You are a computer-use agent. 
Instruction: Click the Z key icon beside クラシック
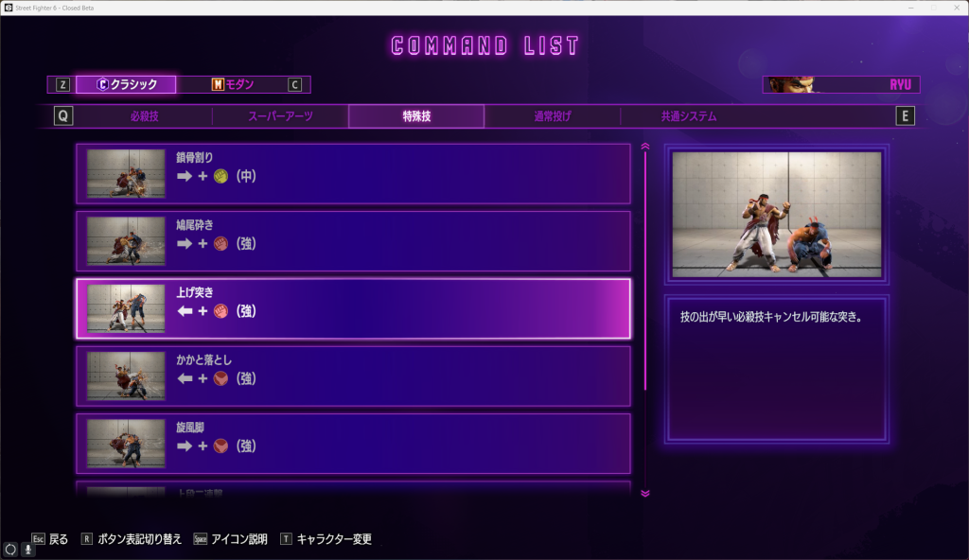(x=62, y=85)
